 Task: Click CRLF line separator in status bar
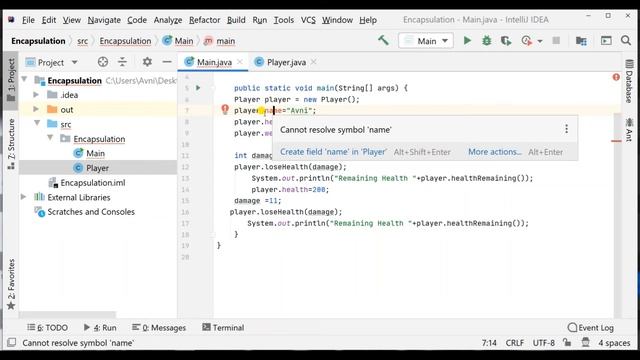click(x=515, y=342)
